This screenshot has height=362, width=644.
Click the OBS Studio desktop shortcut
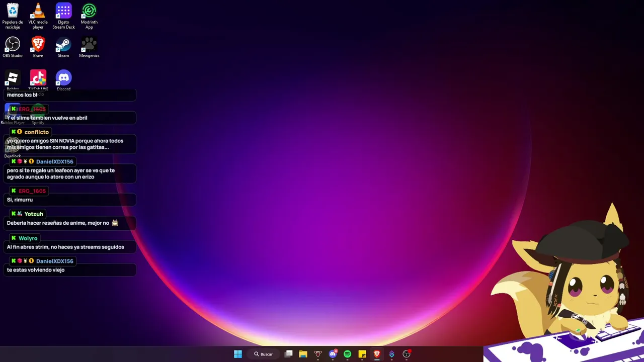13,47
